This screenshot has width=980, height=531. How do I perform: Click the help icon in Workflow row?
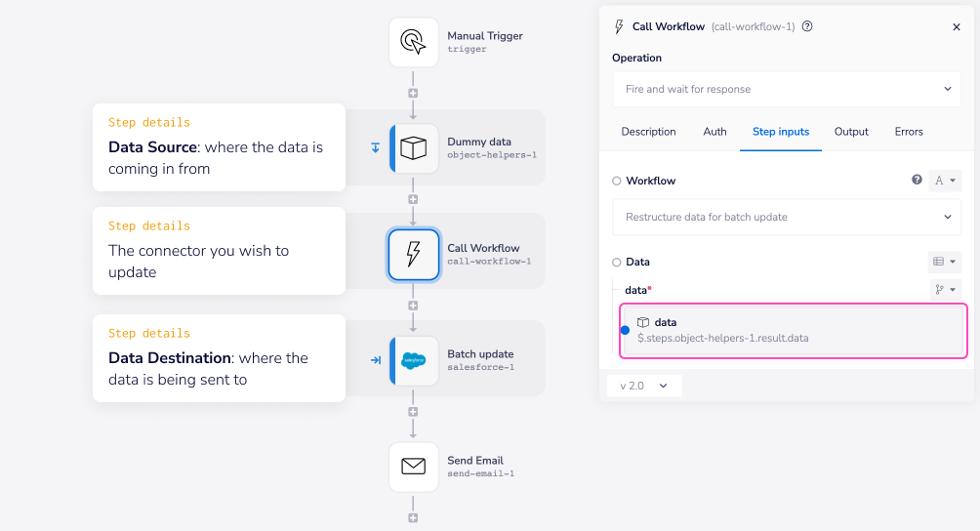point(917,181)
